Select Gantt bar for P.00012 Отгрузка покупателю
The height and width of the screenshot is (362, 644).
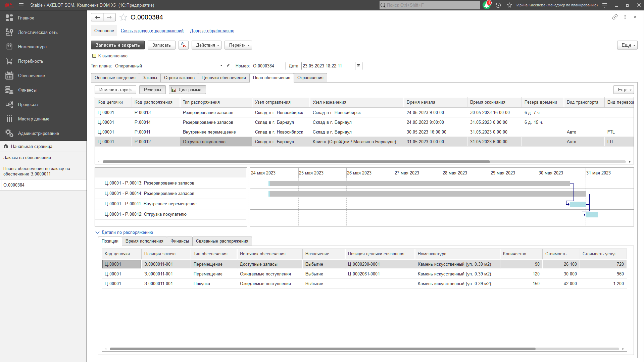pos(592,215)
